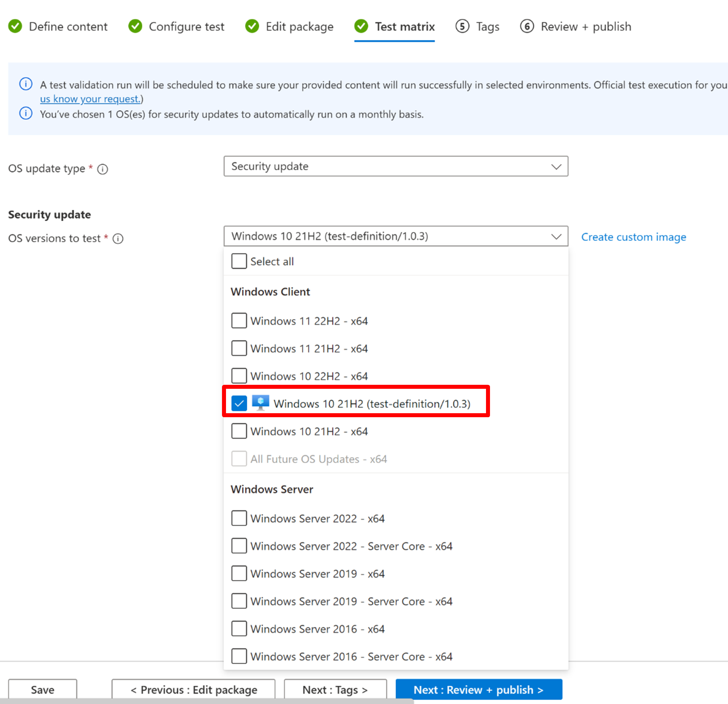Click the step 6 circle icon
Viewport: 728px width, 704px height.
coord(527,26)
